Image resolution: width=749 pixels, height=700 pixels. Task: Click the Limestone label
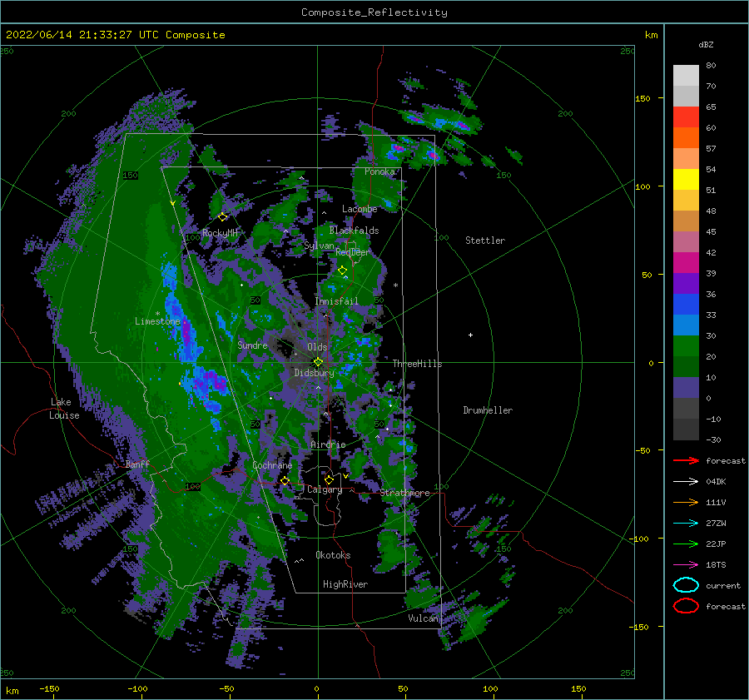click(x=157, y=321)
